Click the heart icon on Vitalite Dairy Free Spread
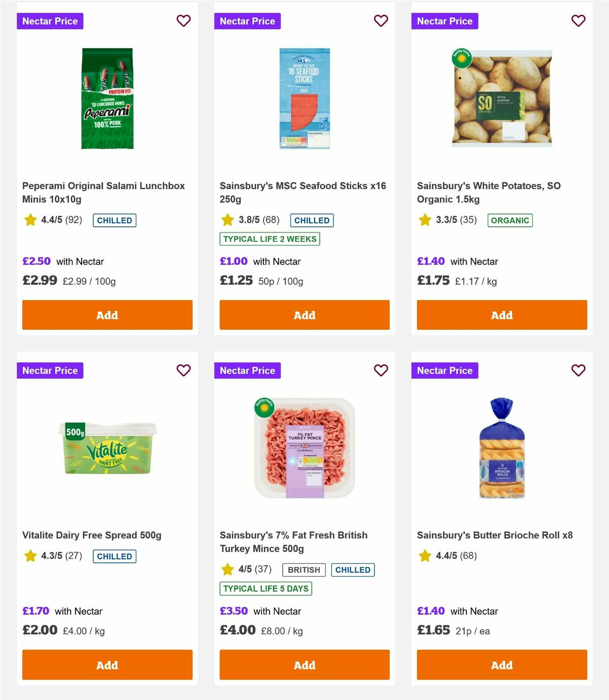Viewport: 609px width, 700px height. click(x=183, y=371)
